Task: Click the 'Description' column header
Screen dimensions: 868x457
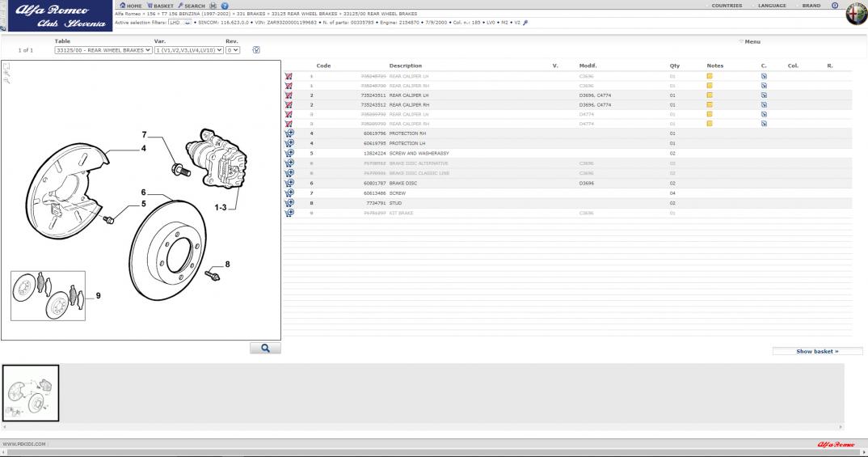Action: pyautogui.click(x=405, y=66)
